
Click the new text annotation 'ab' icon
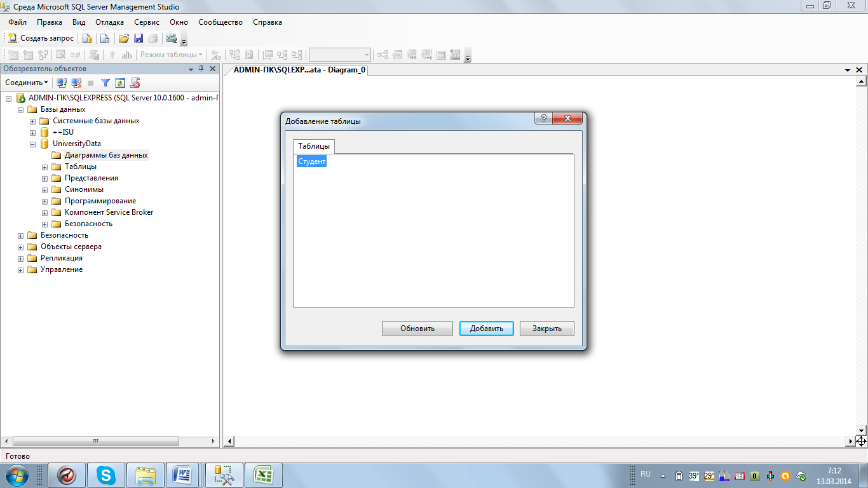(x=126, y=55)
